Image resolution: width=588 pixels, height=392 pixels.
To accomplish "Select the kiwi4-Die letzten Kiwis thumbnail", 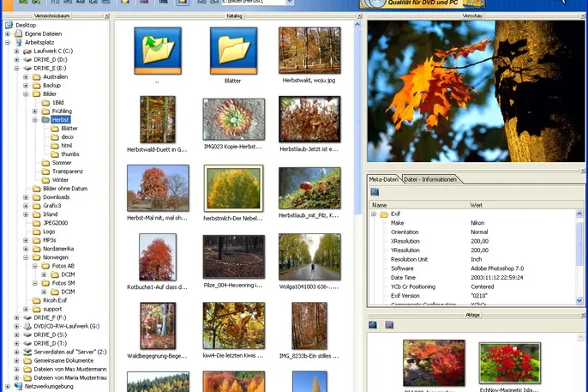I will point(233,326).
